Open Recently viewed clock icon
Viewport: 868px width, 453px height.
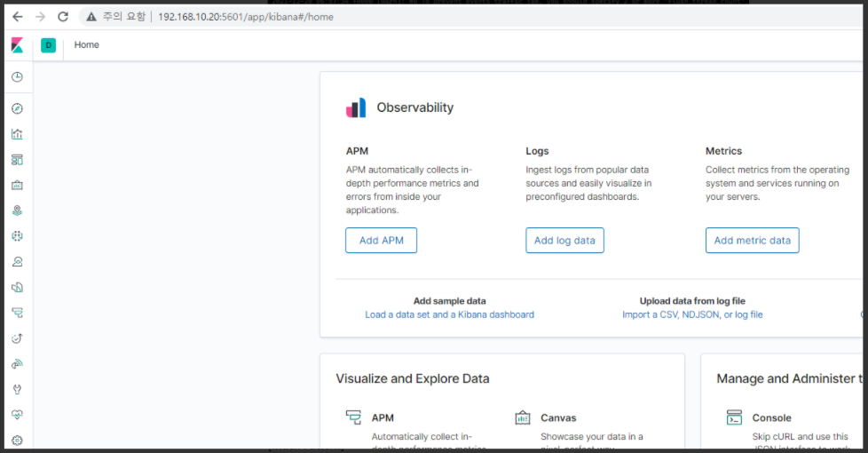(17, 77)
